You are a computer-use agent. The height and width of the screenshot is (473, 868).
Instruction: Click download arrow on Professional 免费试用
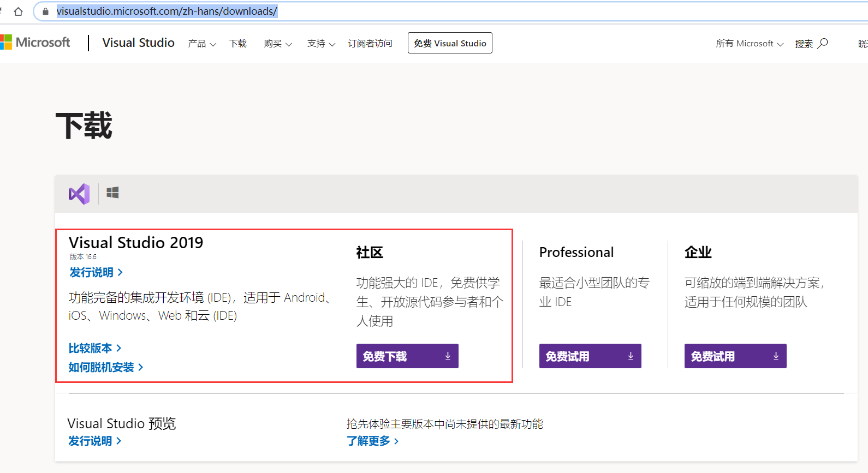pyautogui.click(x=631, y=356)
